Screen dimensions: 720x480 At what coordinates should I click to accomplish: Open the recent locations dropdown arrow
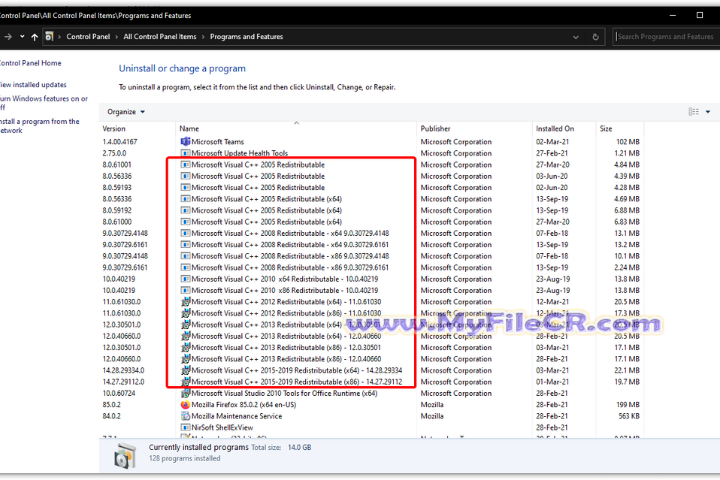tap(22, 37)
